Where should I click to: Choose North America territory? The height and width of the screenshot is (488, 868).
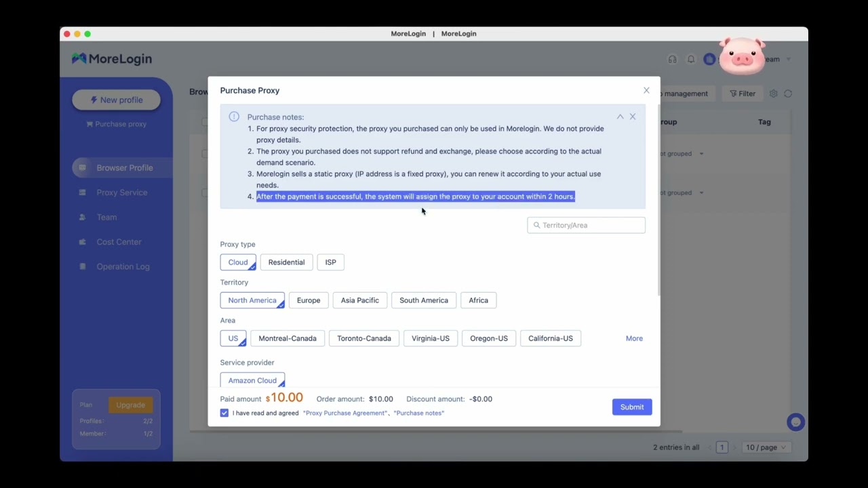point(252,300)
